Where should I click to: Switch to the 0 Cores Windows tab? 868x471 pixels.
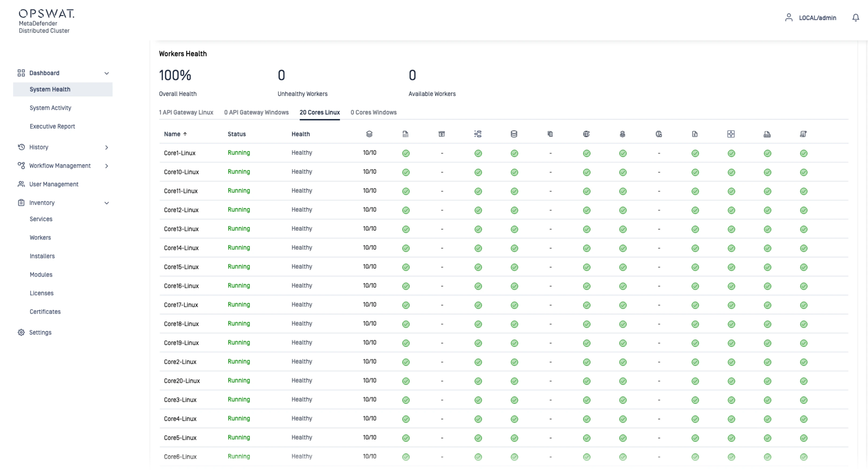(373, 113)
